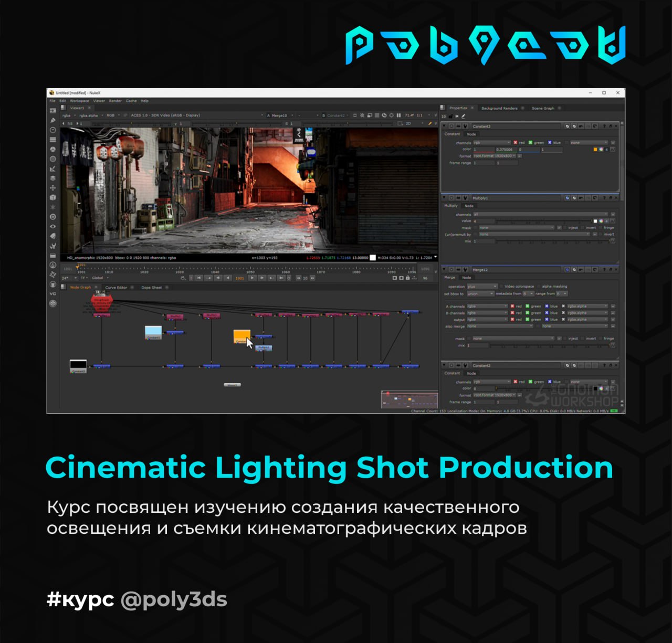
Task: Play the timeline backward
Action: pos(227,278)
